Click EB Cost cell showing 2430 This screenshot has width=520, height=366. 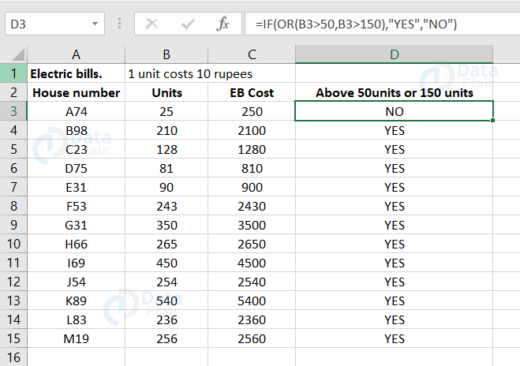(252, 206)
